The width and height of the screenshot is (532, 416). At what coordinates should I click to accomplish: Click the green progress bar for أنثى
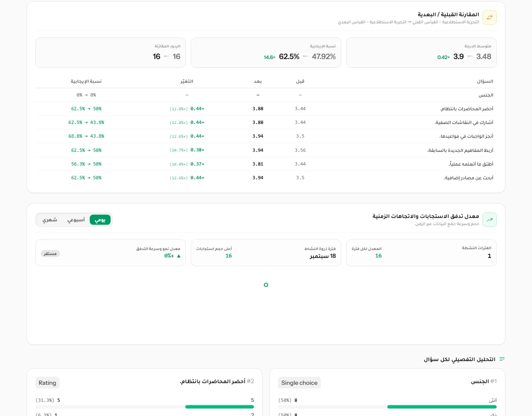(x=442, y=407)
